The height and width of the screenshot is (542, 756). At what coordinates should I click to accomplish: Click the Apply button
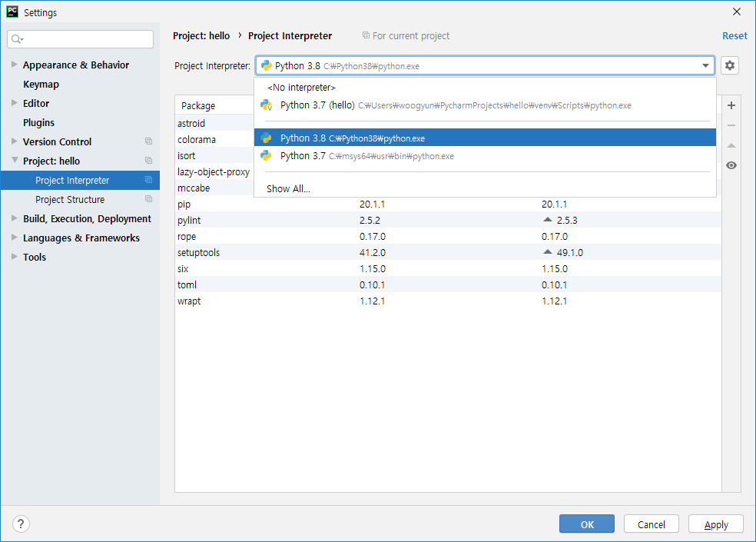716,524
